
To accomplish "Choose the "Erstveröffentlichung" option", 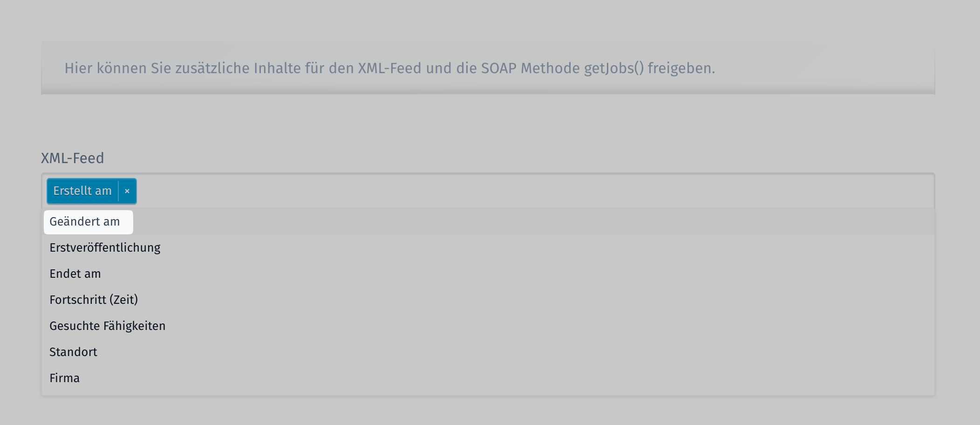I will (x=105, y=248).
